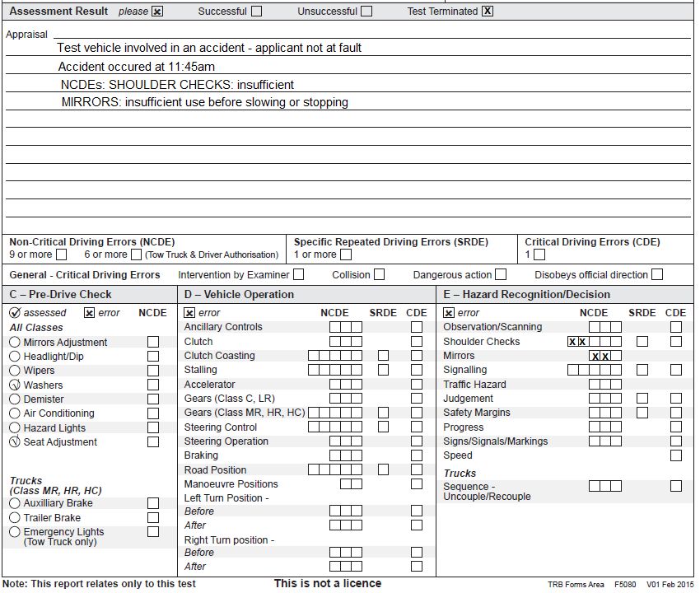Check the SRDE '1 or more' box
The width and height of the screenshot is (700, 593).
point(346,254)
